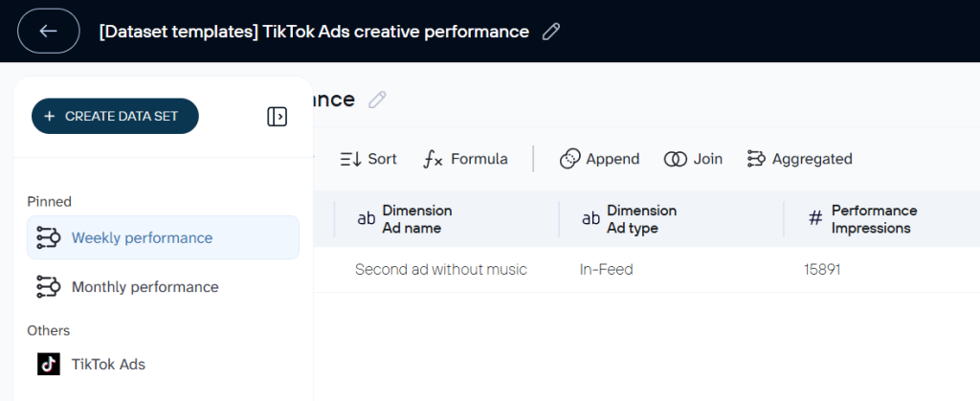Image resolution: width=980 pixels, height=401 pixels.
Task: Open the TikTok Ads source
Action: (x=108, y=364)
